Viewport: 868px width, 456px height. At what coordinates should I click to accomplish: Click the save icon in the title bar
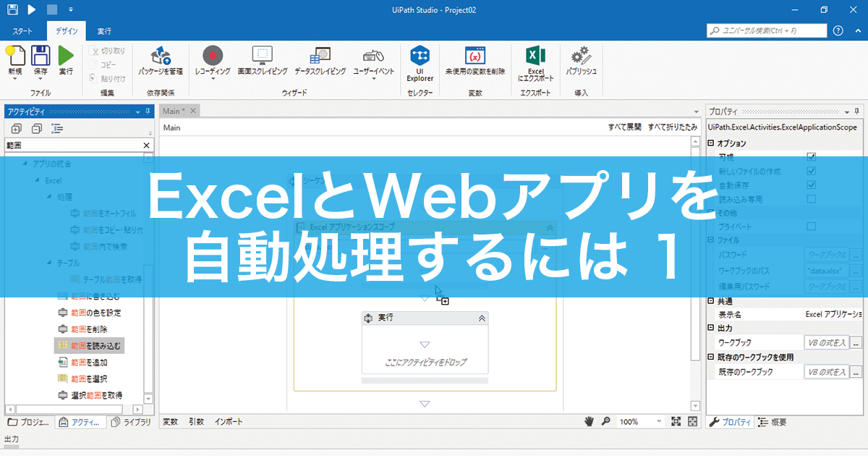tap(12, 9)
